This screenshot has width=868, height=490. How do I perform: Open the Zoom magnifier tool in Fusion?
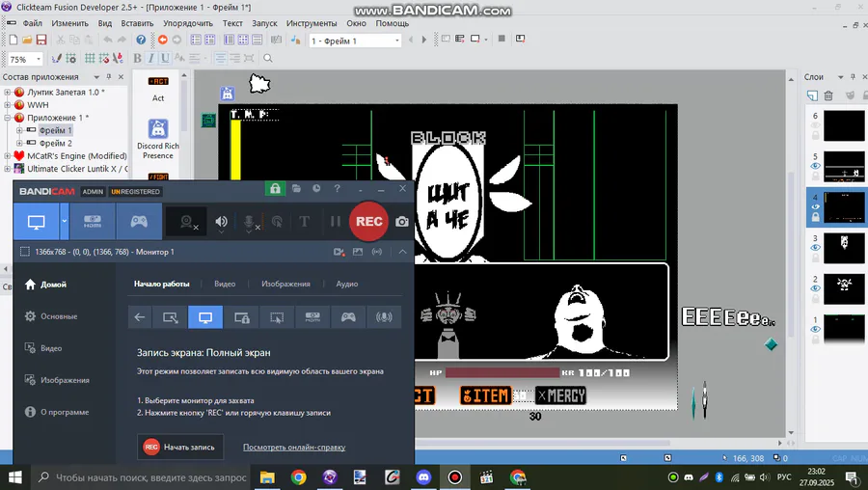pos(268,58)
